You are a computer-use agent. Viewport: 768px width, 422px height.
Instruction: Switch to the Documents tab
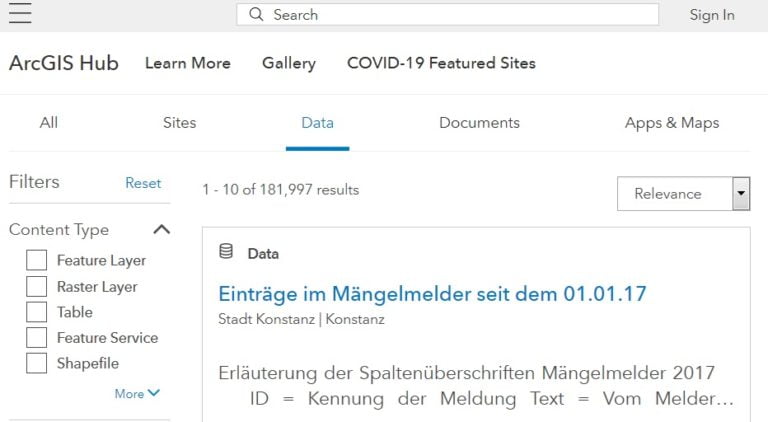[479, 123]
